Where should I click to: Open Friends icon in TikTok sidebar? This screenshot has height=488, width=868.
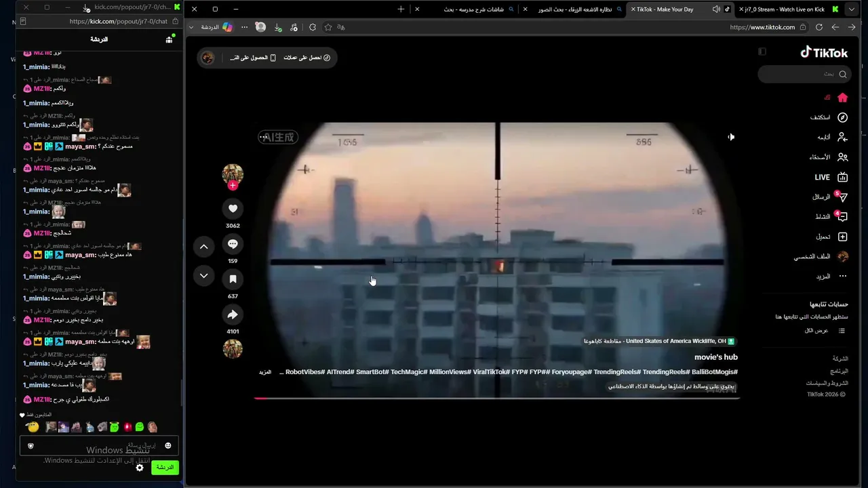[842, 157]
